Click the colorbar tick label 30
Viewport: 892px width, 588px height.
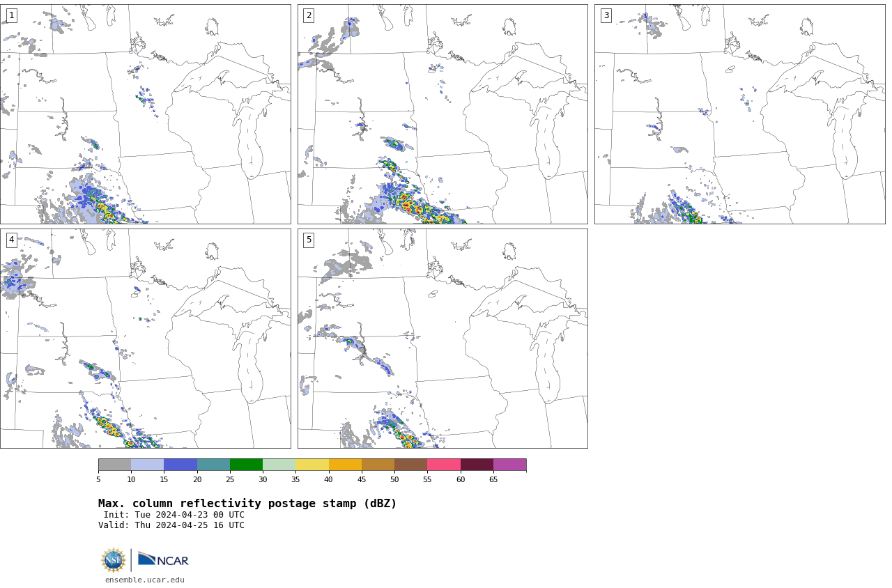[x=263, y=479]
